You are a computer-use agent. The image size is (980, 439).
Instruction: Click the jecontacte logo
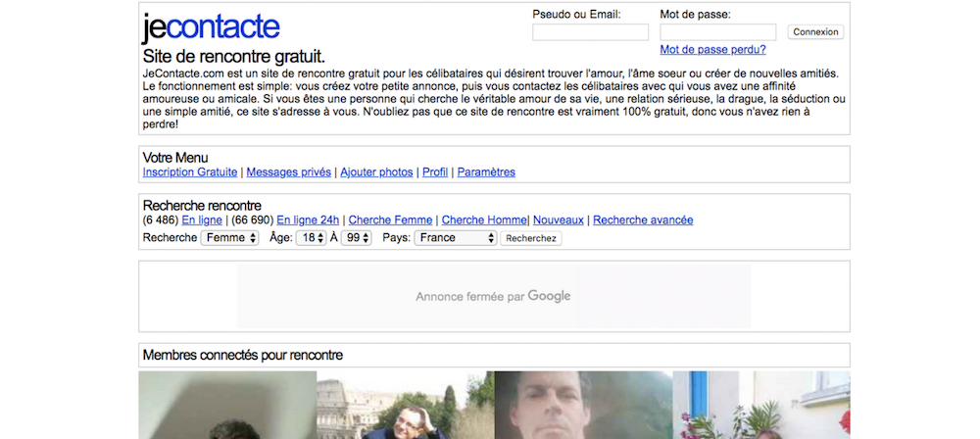click(x=211, y=28)
